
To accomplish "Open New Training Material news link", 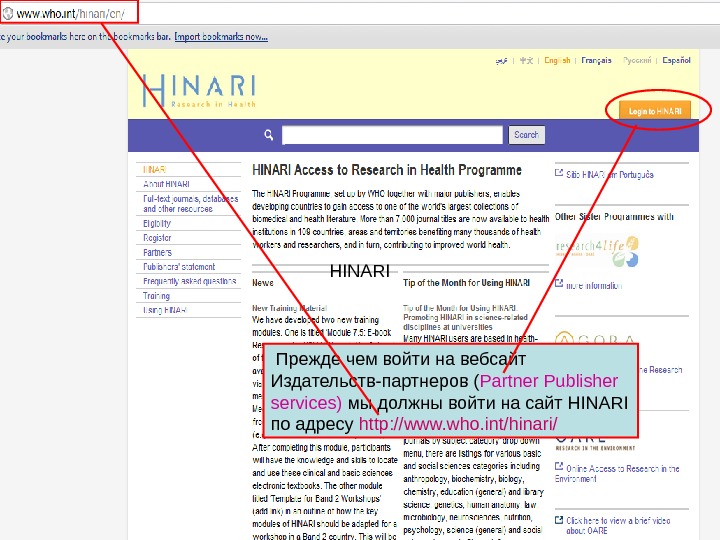I will pos(289,308).
